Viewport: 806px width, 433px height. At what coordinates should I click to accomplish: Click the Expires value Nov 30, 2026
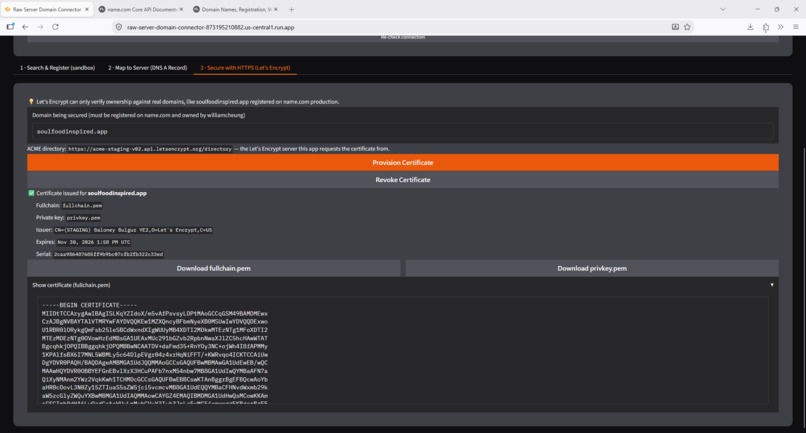click(x=94, y=242)
